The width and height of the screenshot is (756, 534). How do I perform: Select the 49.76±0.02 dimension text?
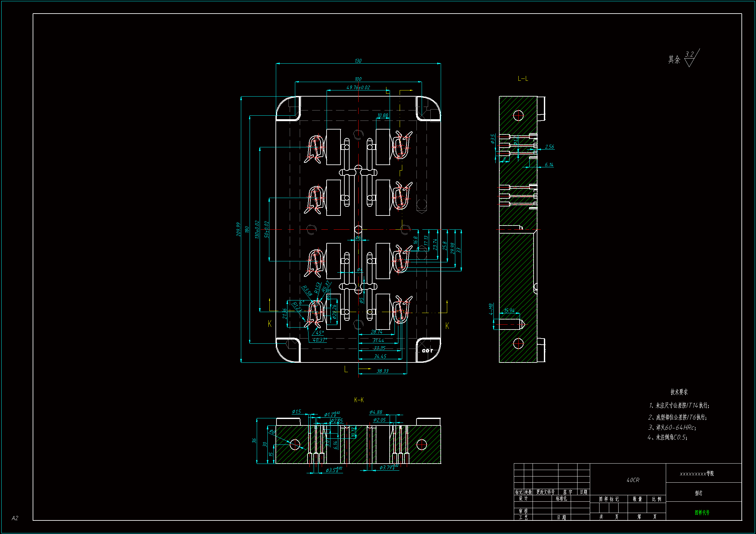pyautogui.click(x=358, y=88)
